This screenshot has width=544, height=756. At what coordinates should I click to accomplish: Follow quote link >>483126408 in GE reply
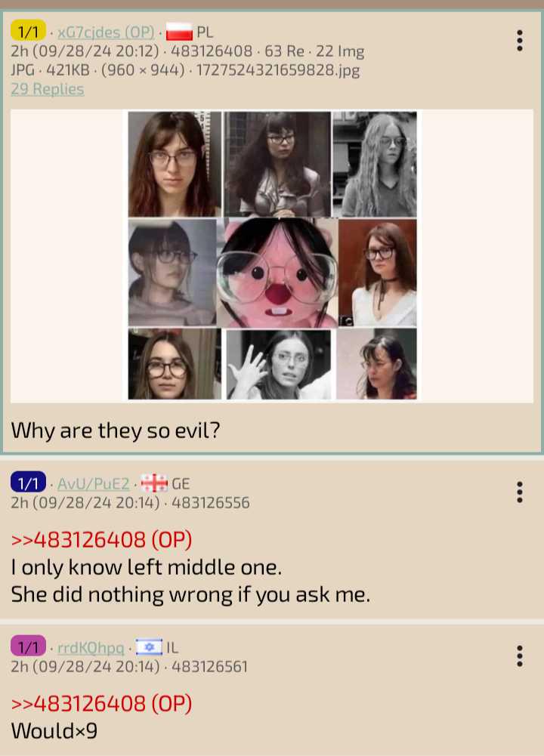click(101, 539)
